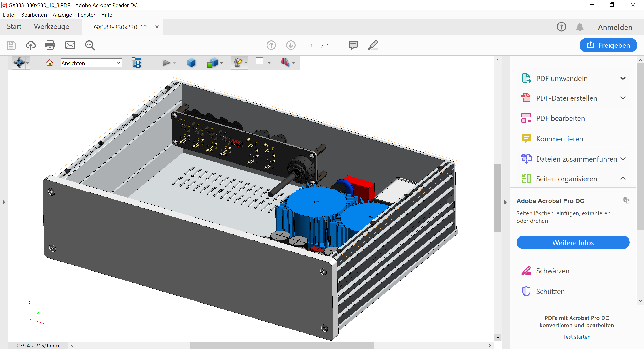Viewport: 644px width, 349px height.
Task: Expand the PDF-Datei erstellen section
Action: [x=623, y=98]
